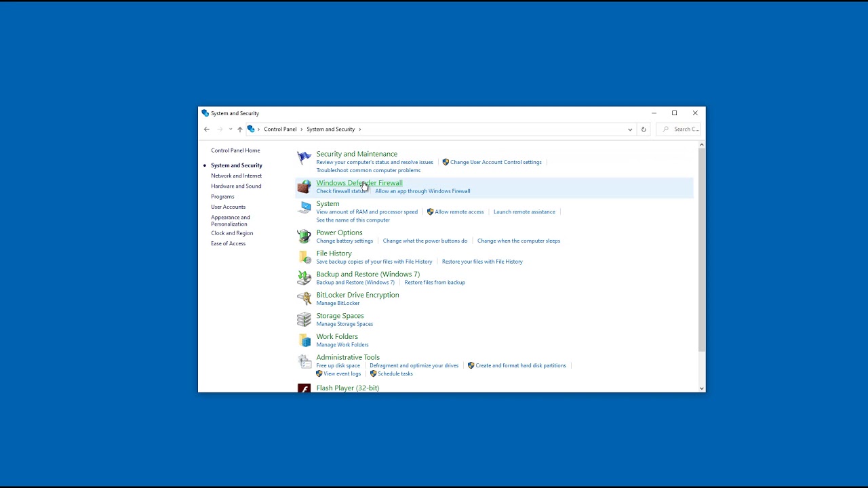The width and height of the screenshot is (868, 488).
Task: Open Power Options battery icon
Action: click(304, 236)
